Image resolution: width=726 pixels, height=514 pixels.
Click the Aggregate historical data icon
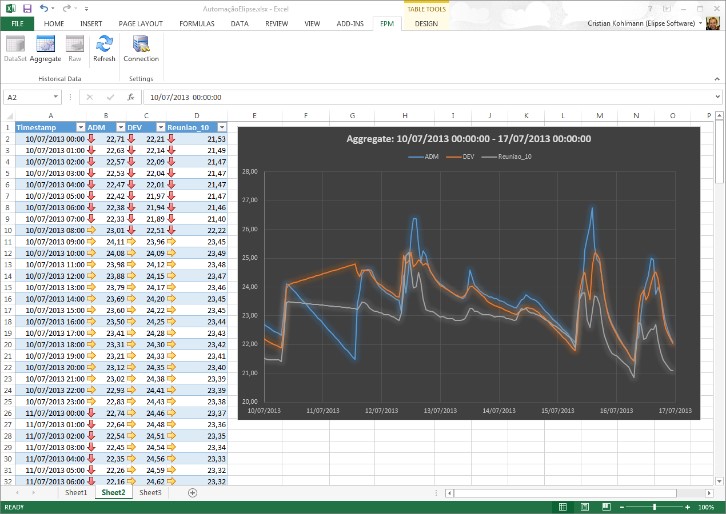pyautogui.click(x=45, y=49)
